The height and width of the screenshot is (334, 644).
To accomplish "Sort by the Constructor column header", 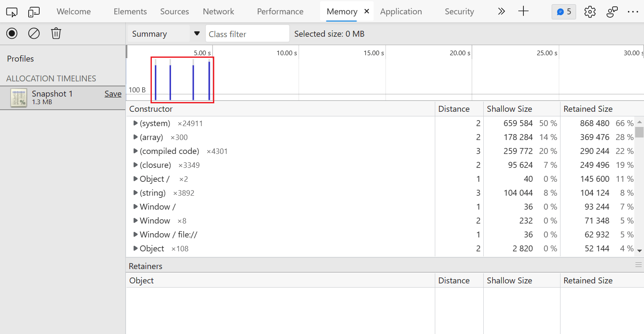I will click(x=280, y=109).
